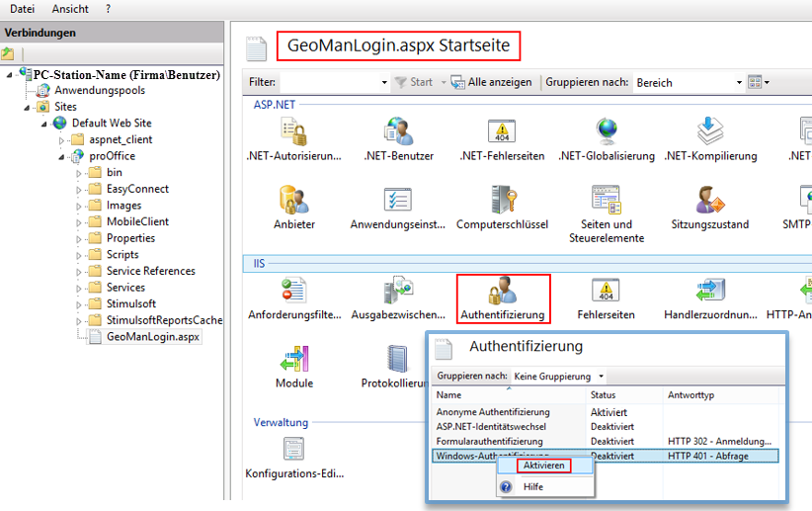Open IIS Fehlerseiten icon
Viewport: 812px width, 511px height.
[x=606, y=291]
